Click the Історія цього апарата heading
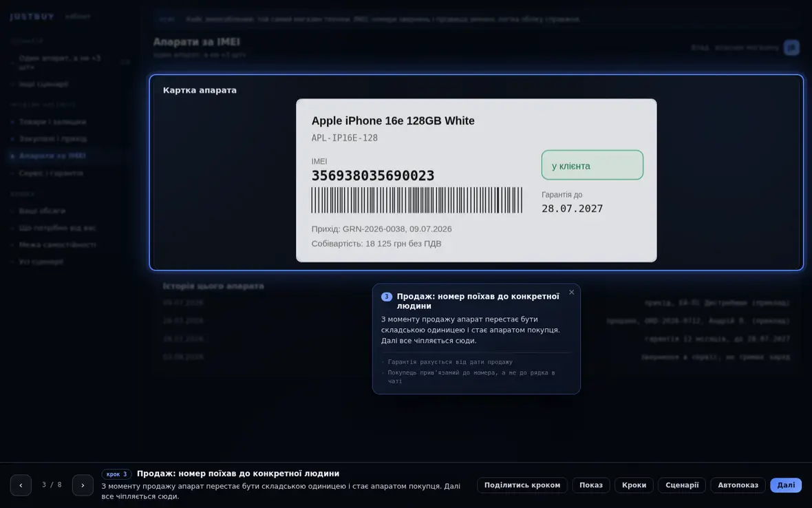812x508 pixels. point(213,286)
